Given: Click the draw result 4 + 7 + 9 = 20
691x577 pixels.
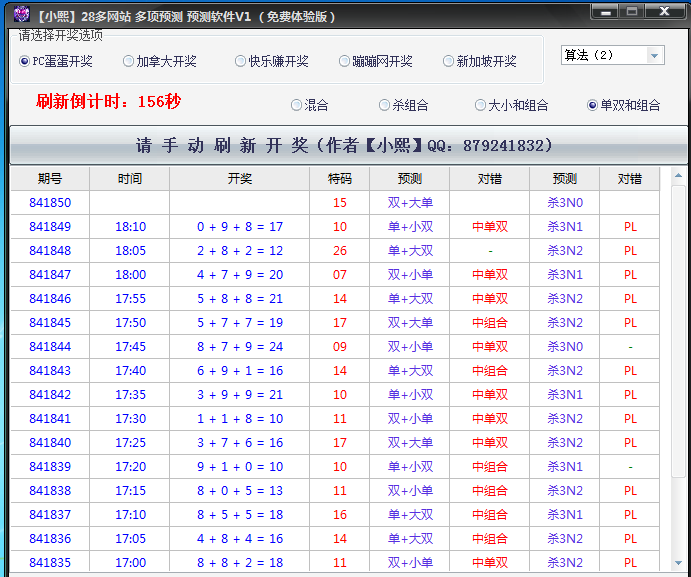Looking at the screenshot, I should pyautogui.click(x=240, y=275).
